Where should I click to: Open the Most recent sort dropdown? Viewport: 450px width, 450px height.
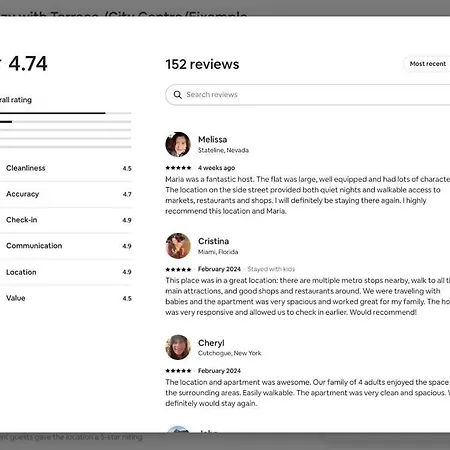coord(427,64)
